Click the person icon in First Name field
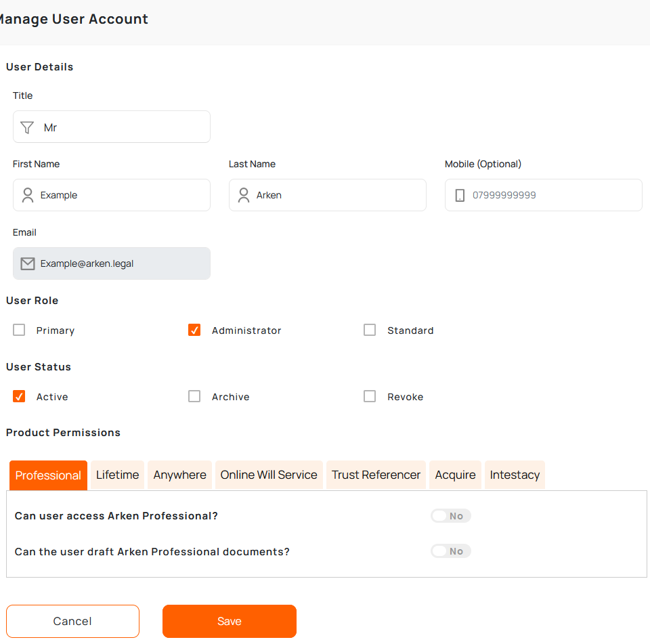The height and width of the screenshot is (644, 650). coord(28,195)
